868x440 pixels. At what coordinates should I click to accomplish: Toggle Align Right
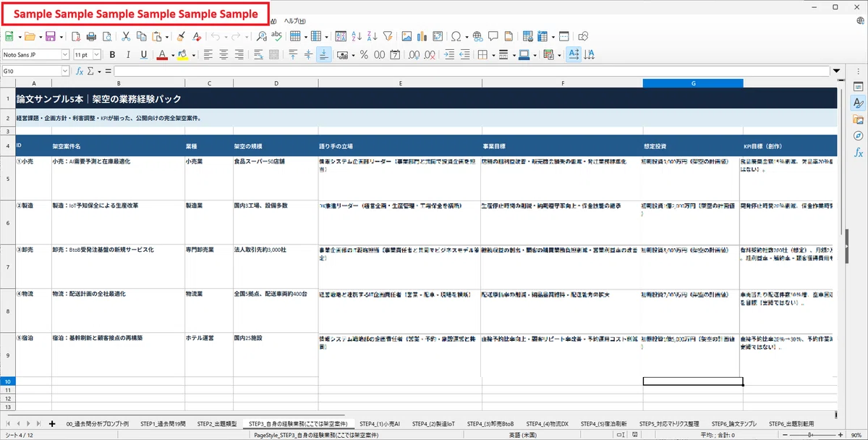pos(240,54)
